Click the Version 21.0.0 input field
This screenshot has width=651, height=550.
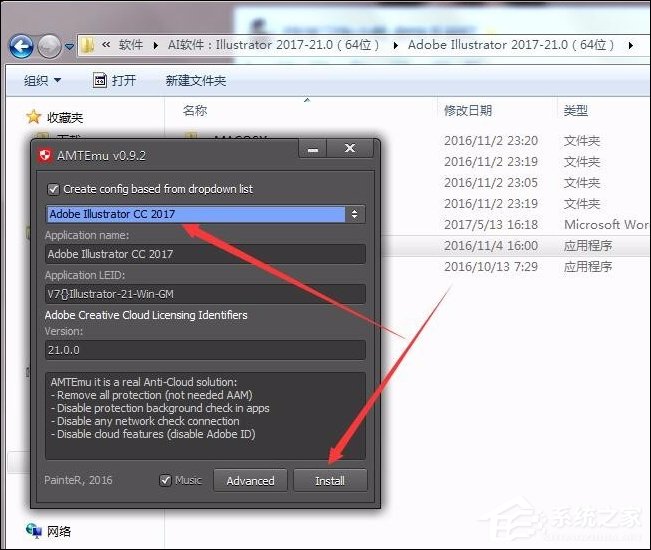coord(205,350)
